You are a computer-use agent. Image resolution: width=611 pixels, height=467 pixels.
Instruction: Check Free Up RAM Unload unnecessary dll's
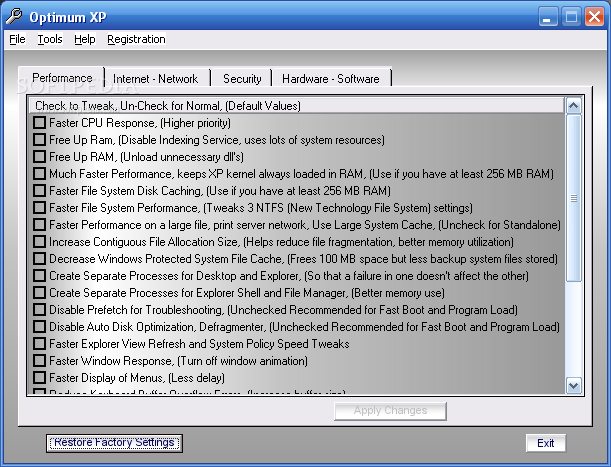pyautogui.click(x=39, y=157)
